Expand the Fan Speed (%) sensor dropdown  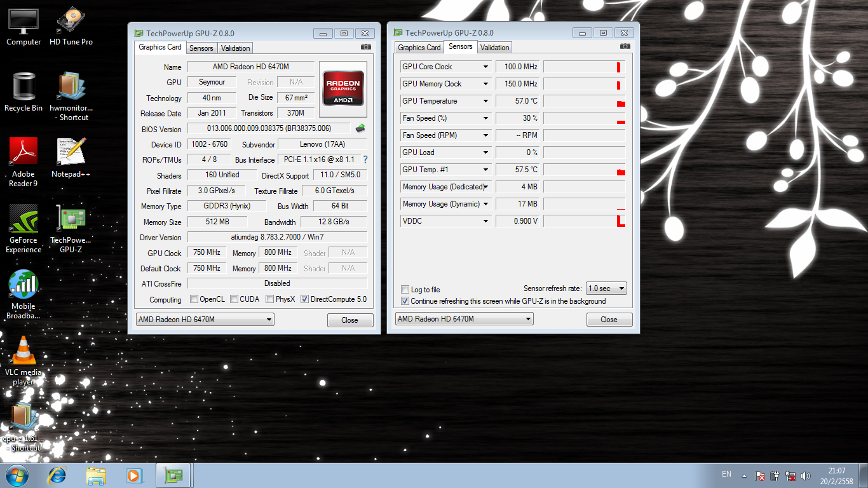(x=485, y=118)
